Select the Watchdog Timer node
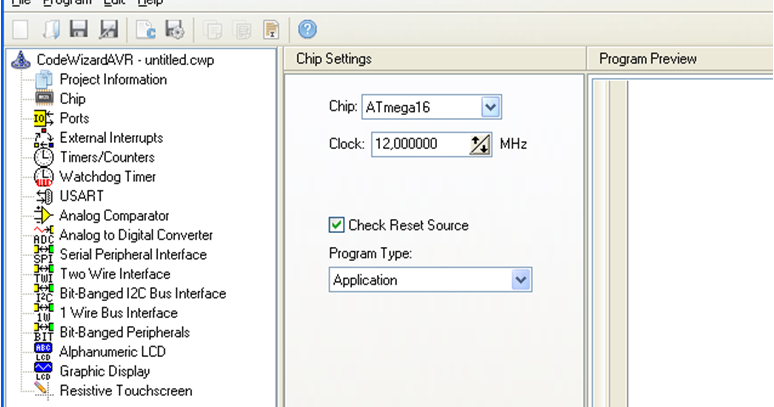Screen dimensions: 774x407 pos(108,177)
